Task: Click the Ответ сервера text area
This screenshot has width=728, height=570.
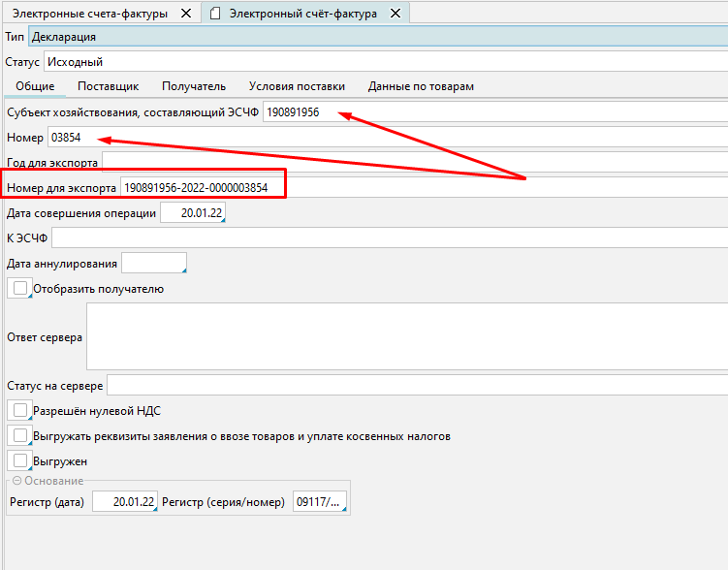Action: (x=406, y=337)
